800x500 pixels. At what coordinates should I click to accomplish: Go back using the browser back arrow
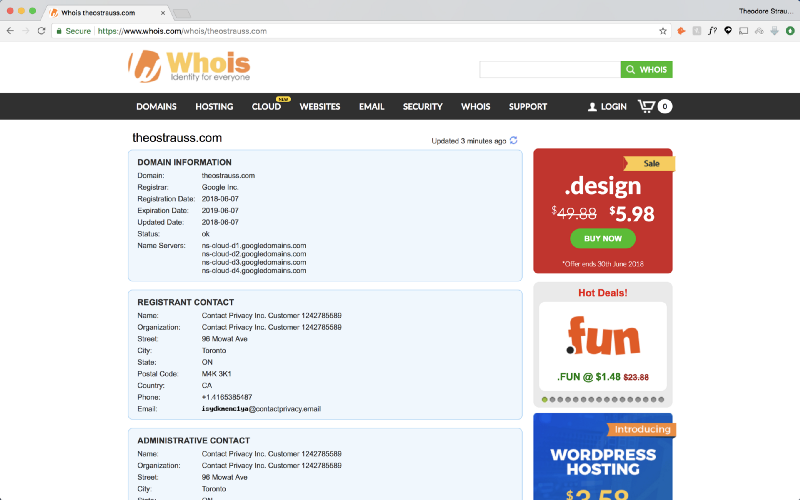coord(10,31)
